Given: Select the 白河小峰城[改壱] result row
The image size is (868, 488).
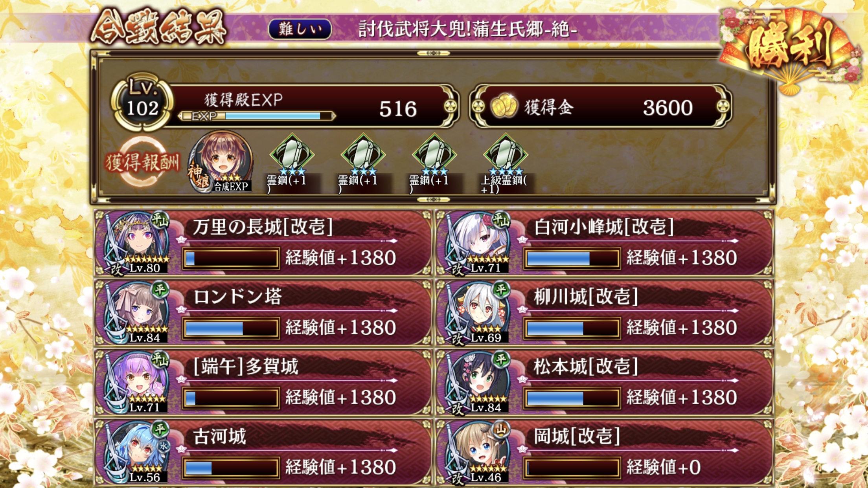Looking at the screenshot, I should (x=605, y=243).
